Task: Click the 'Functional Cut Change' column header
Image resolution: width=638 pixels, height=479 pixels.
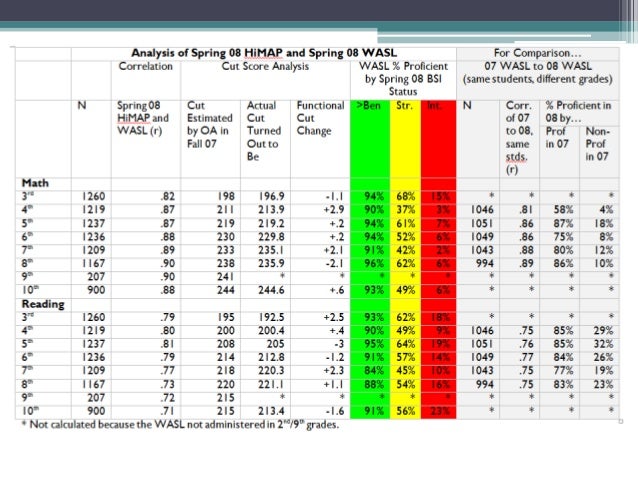Action: 320,118
